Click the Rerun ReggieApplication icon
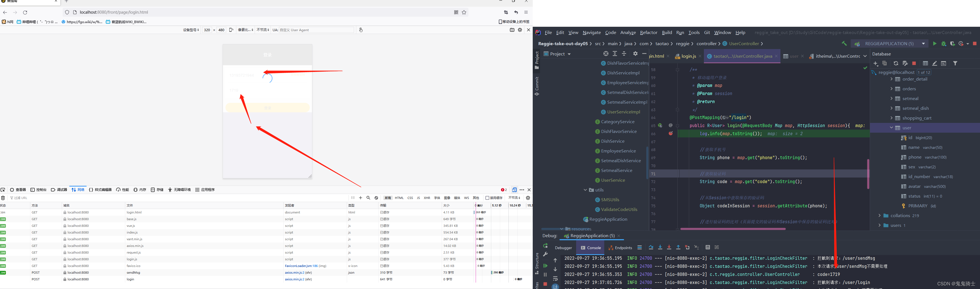This screenshot has width=980, height=289. tap(545, 246)
